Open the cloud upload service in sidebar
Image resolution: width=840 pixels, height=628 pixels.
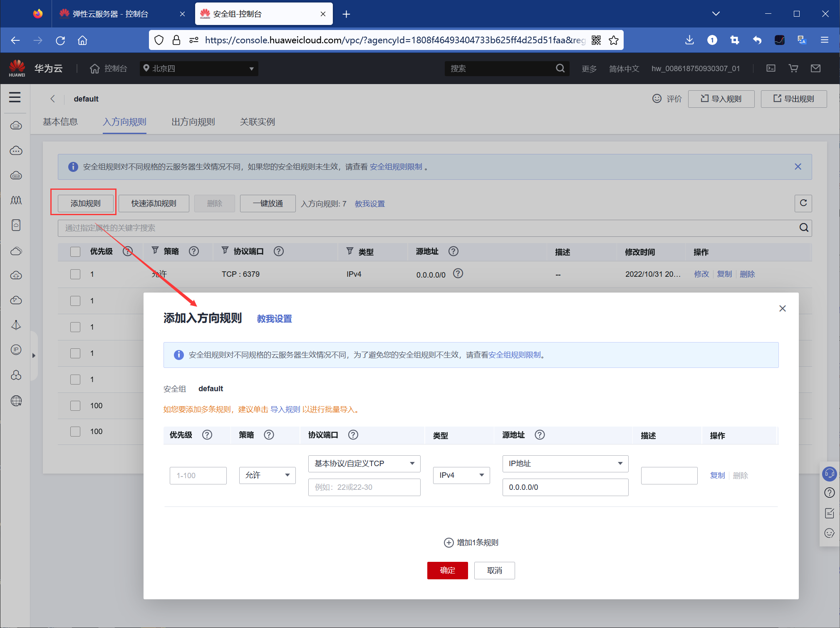(x=16, y=275)
